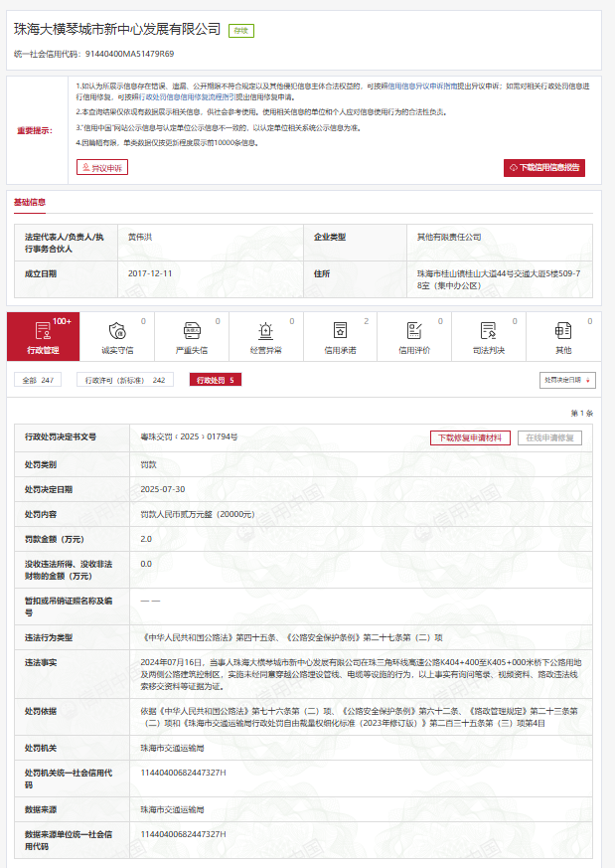Click the 在线申请修复 button
Screen dimensions: 615x868
tap(549, 437)
